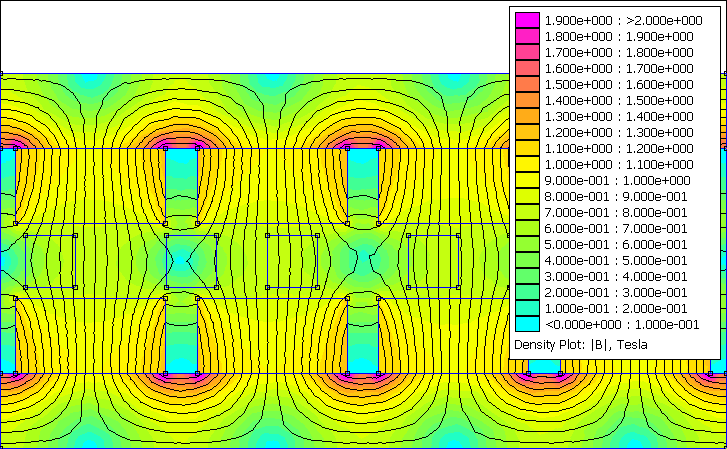Click the swatch beside 1.100e+000 : 1.200e+000
727x449 pixels.
(x=527, y=148)
